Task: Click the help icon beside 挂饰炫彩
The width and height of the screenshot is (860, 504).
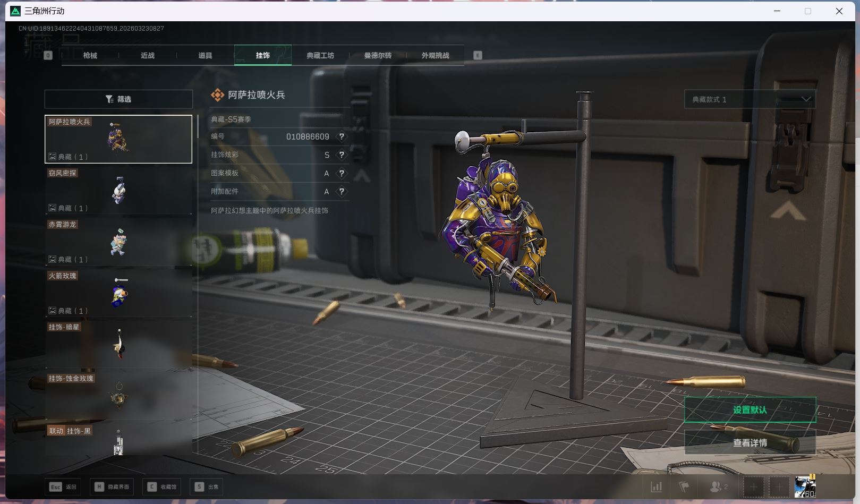Action: tap(342, 155)
